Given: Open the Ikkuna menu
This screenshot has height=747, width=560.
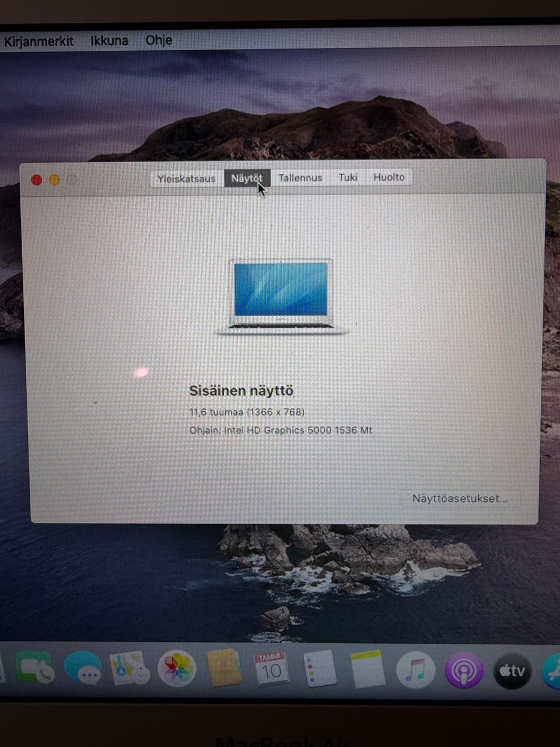Looking at the screenshot, I should point(109,40).
